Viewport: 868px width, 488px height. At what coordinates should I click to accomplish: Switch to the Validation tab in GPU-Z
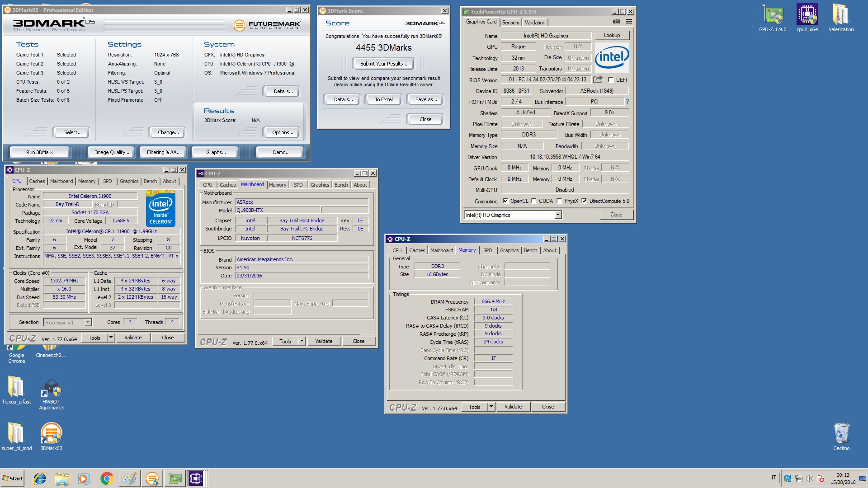535,23
